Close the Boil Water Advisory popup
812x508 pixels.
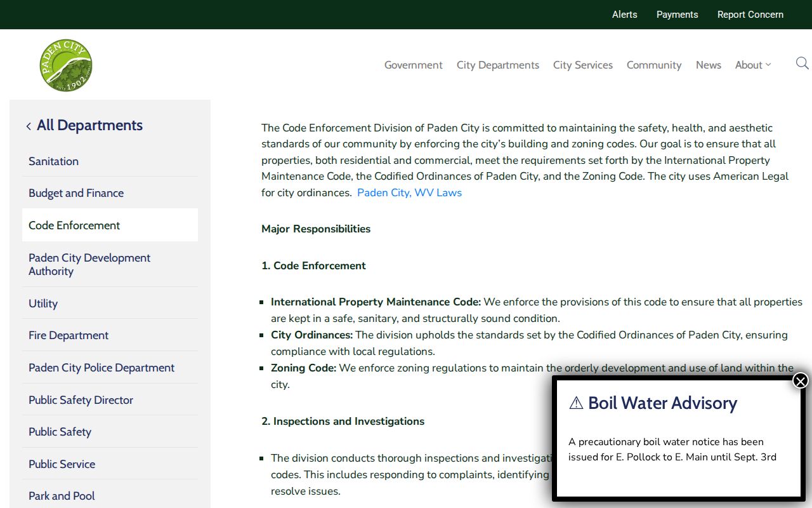pos(801,380)
